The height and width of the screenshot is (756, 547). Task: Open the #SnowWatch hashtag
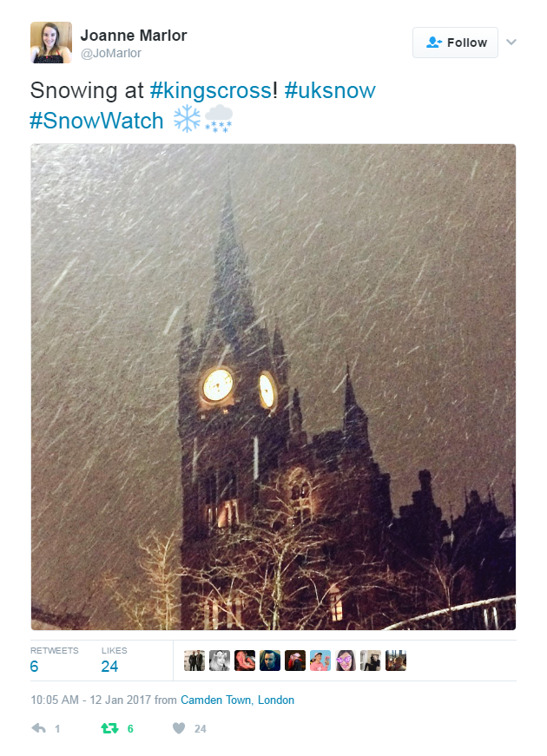point(96,121)
